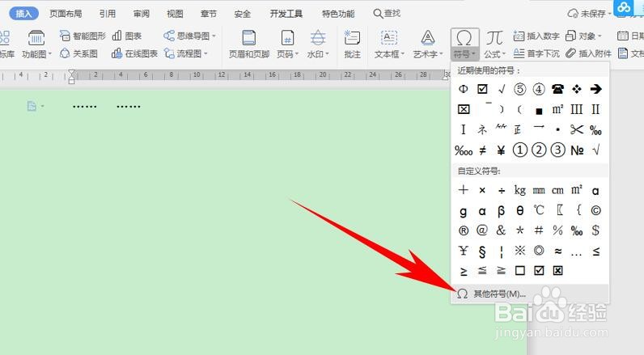Image resolution: width=644 pixels, height=355 pixels.
Task: Insert the empty box symbol in custom symbols
Action: (x=520, y=271)
